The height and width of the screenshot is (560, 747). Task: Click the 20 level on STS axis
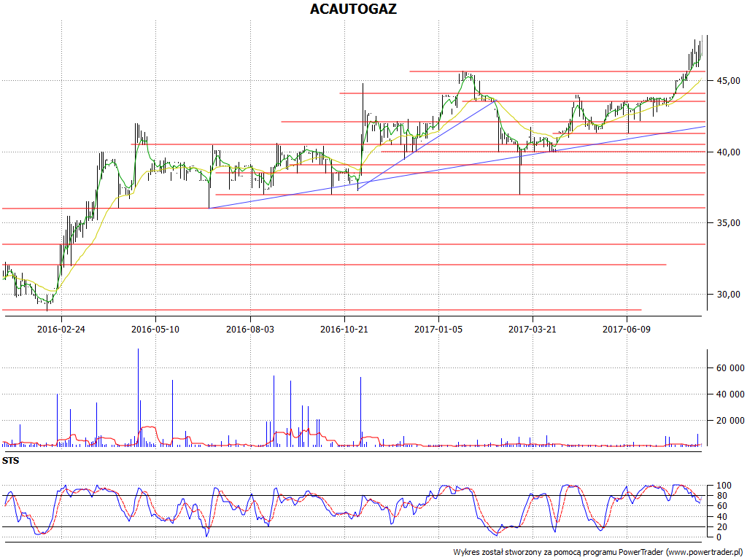coord(721,527)
